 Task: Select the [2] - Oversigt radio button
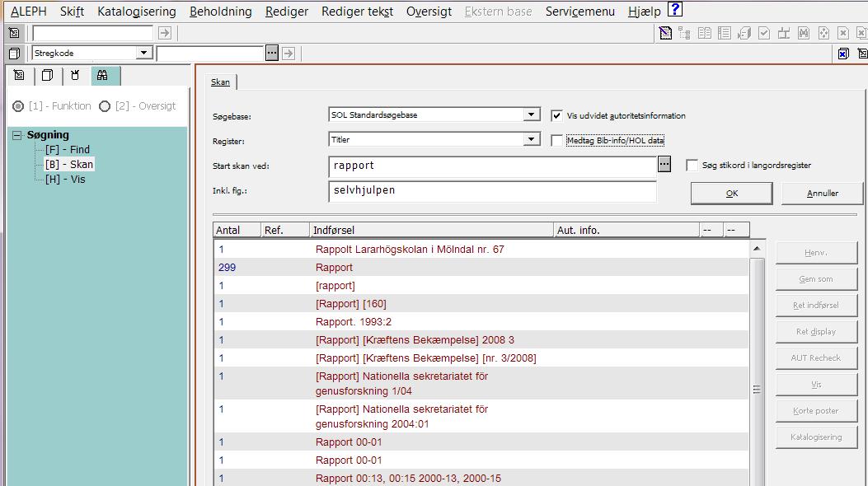tap(105, 106)
